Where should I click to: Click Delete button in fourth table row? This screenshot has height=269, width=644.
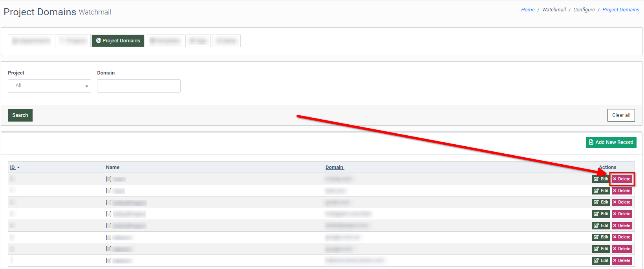point(622,214)
